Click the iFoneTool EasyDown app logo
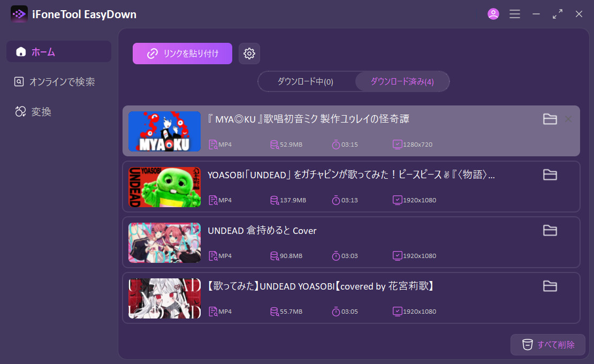 tap(19, 14)
